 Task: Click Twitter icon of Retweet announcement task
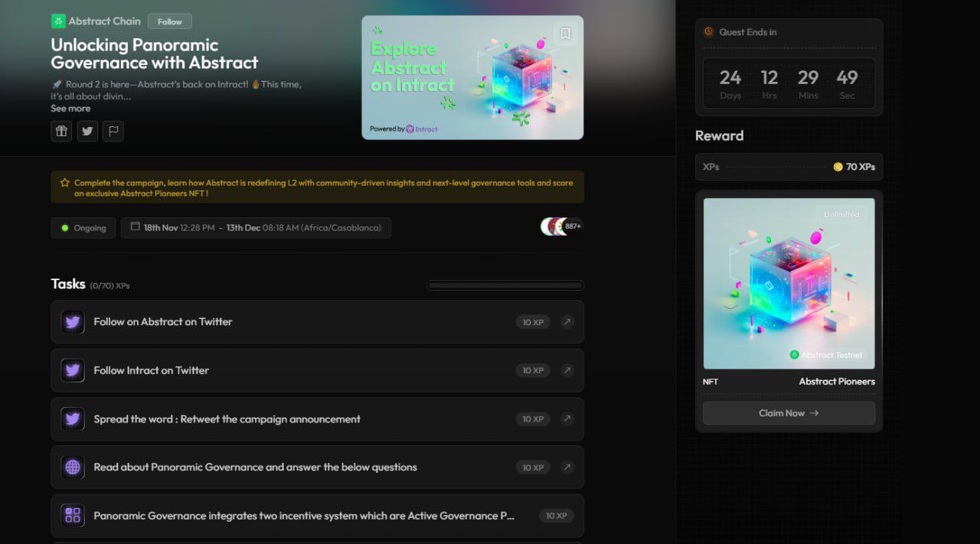pos(73,419)
